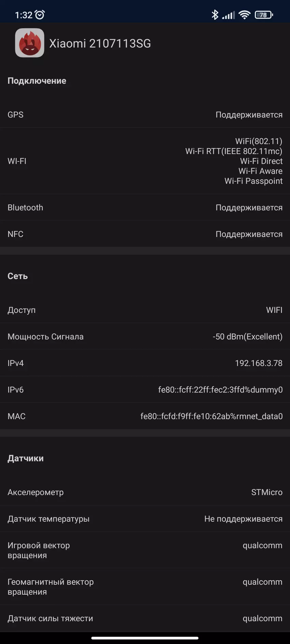The width and height of the screenshot is (290, 644).
Task: Select the Датчик температуры row
Action: [x=145, y=519]
